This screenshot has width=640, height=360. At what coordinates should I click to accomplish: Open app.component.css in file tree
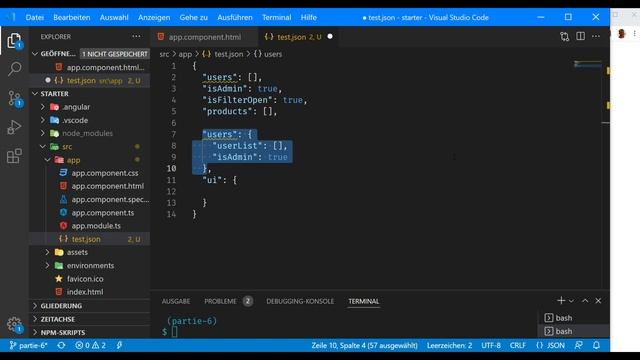105,173
